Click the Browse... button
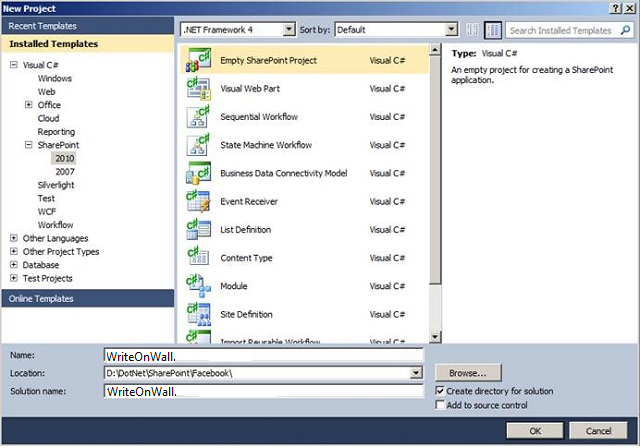The image size is (643, 448). pos(468,373)
